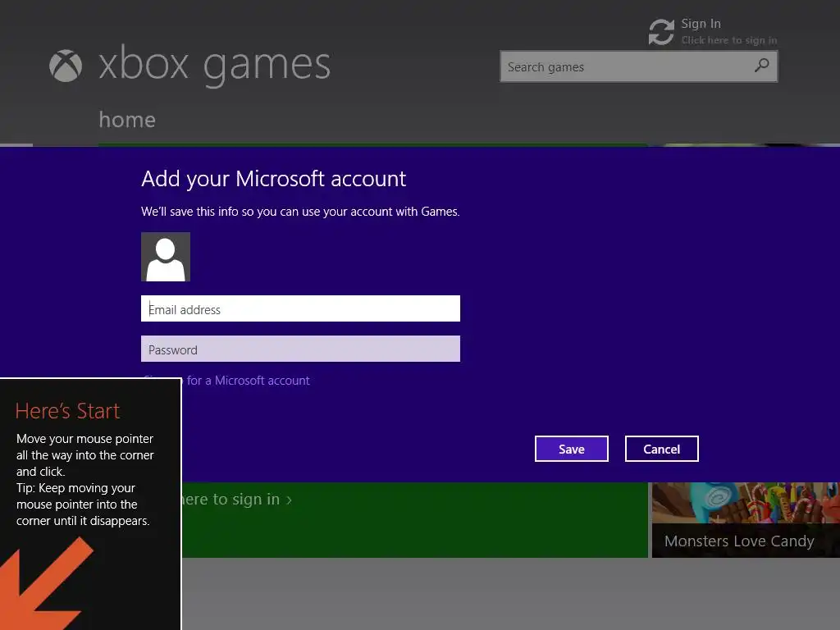
Task: Save the Microsoft account info
Action: [572, 449]
